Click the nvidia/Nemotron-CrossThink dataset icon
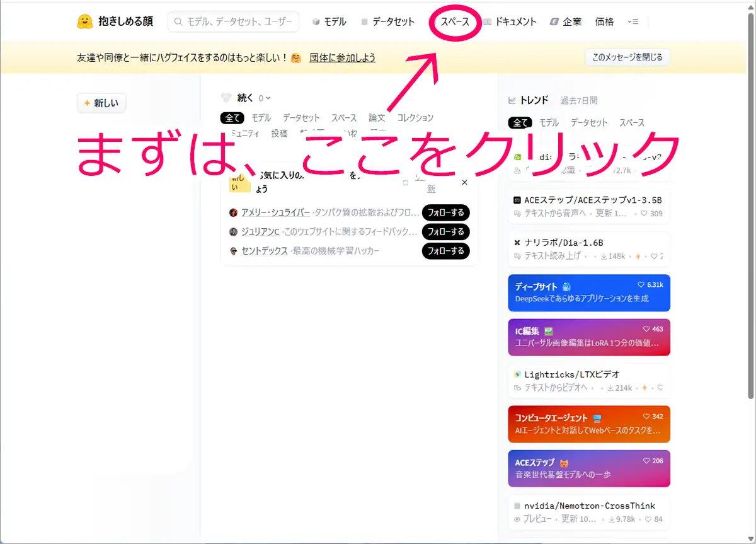The image size is (756, 544). click(x=517, y=506)
